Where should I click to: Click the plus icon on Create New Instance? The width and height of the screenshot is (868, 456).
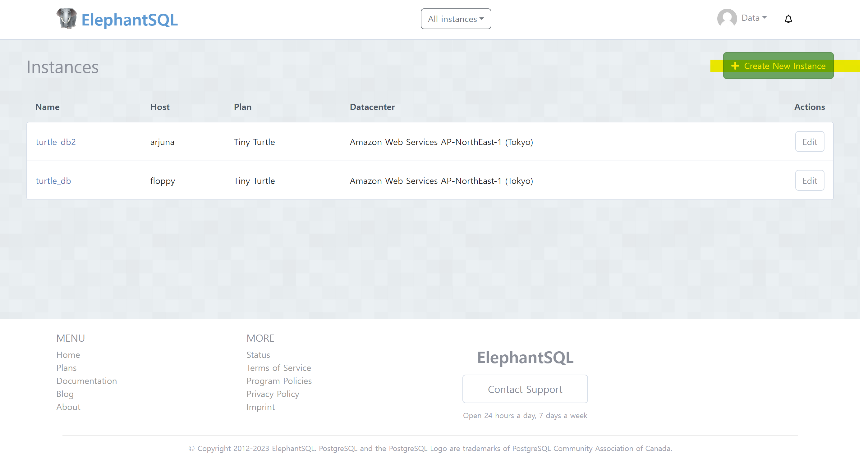click(x=735, y=66)
